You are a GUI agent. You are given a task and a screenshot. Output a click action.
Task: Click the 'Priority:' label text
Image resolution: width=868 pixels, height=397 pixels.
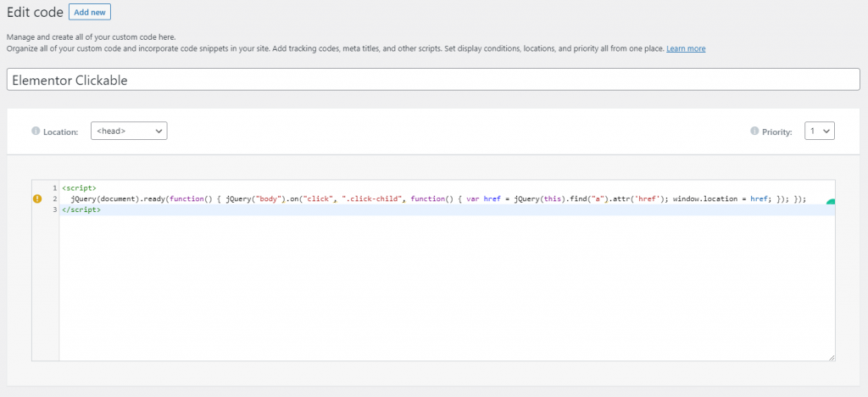coord(777,131)
